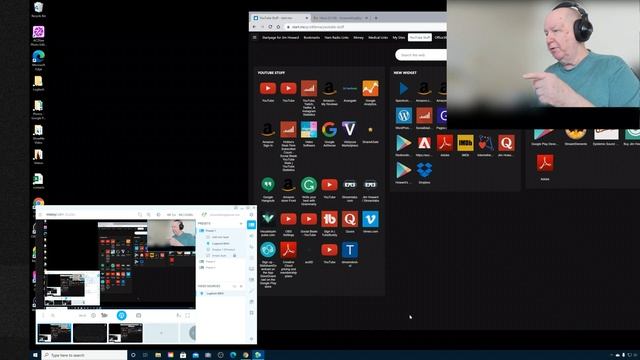Start broadcast with ManyCam blue round button
Image resolution: width=640 pixels, height=360 pixels.
point(122,315)
